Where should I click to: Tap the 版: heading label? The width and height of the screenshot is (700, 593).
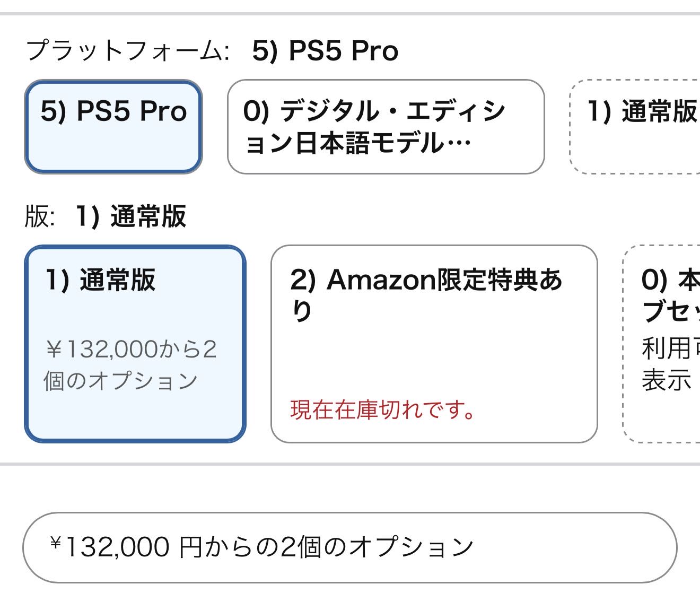pos(39,217)
